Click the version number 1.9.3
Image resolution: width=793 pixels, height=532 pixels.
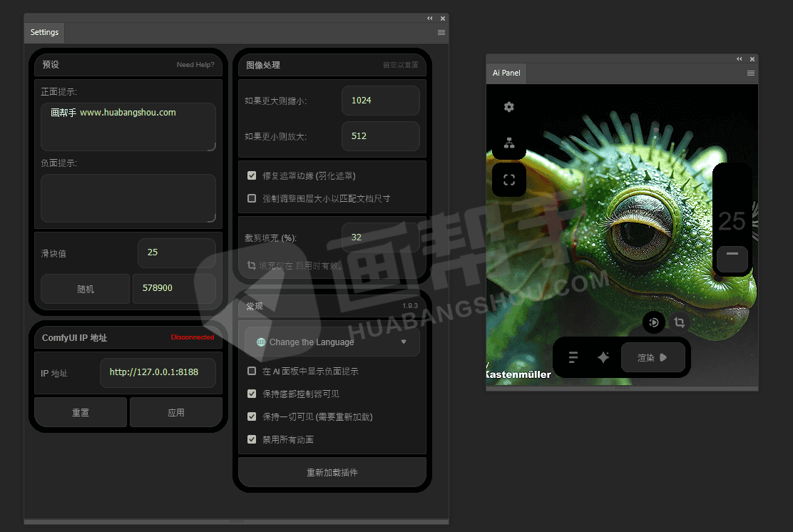410,306
